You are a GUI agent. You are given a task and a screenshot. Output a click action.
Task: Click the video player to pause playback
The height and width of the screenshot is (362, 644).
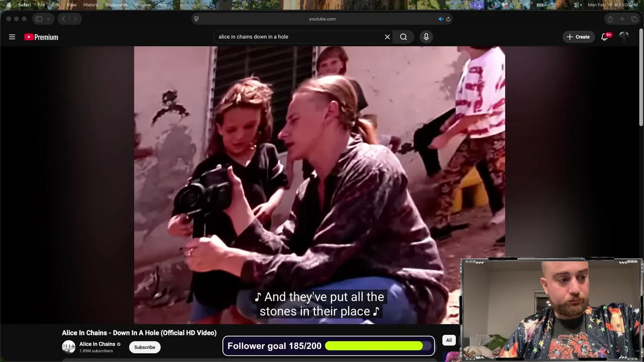point(319,185)
